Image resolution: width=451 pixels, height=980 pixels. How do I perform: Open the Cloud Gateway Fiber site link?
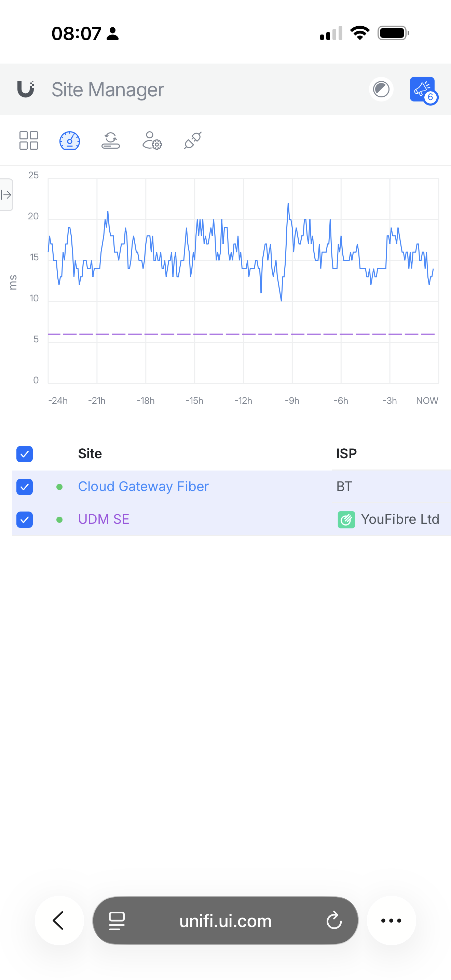(143, 487)
